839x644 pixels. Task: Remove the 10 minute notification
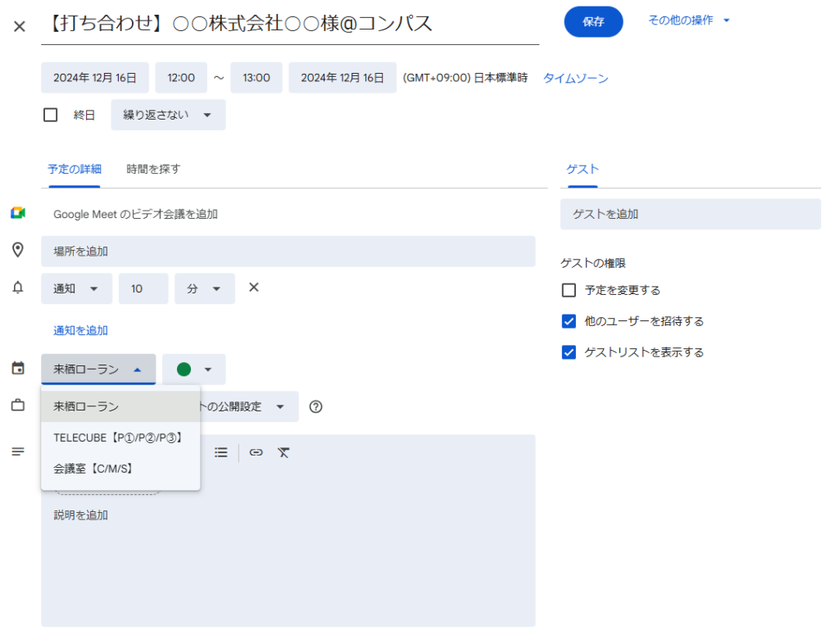[x=254, y=288]
